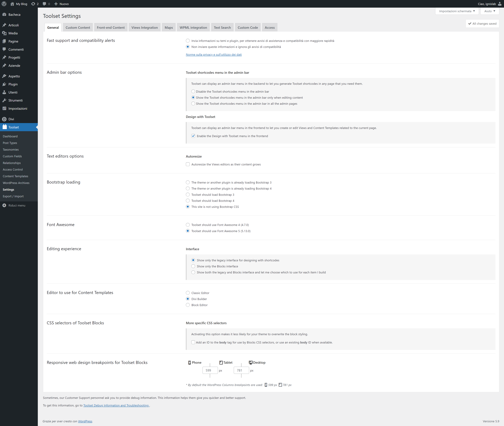Open the updates icon in admin bar

[x=33, y=4]
